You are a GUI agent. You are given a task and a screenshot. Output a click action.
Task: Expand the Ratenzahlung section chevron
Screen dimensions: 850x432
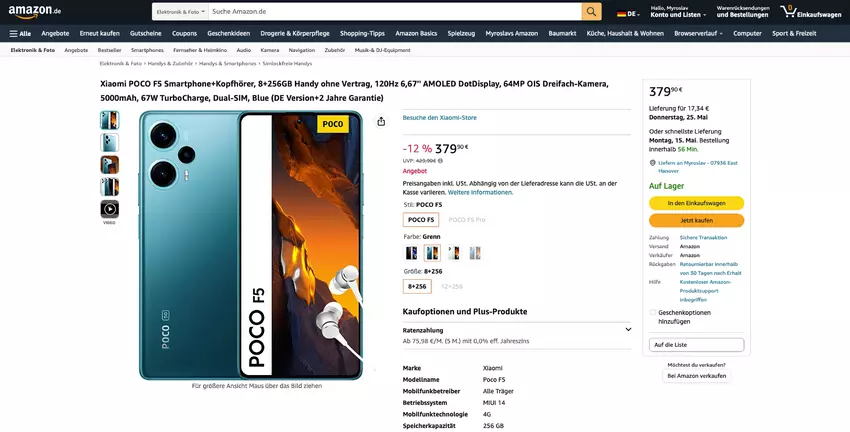pyautogui.click(x=628, y=329)
